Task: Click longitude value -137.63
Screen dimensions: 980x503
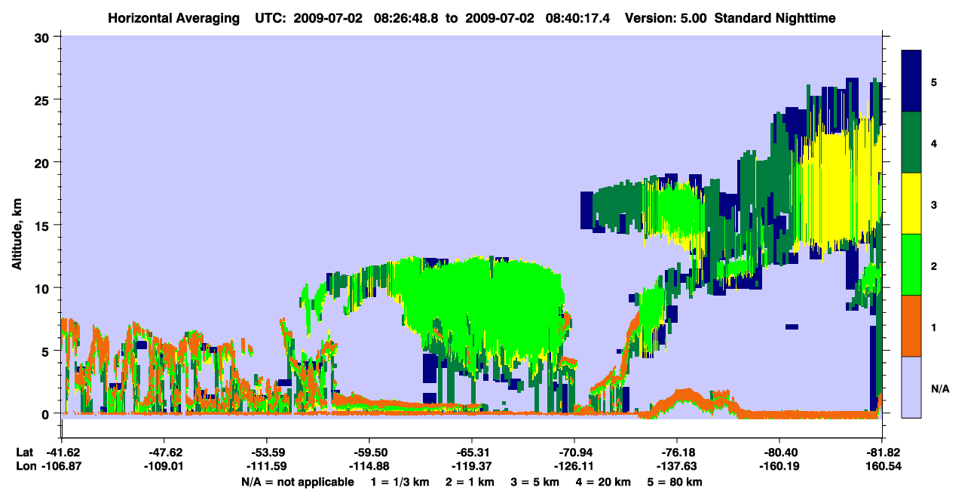Action: [x=677, y=467]
